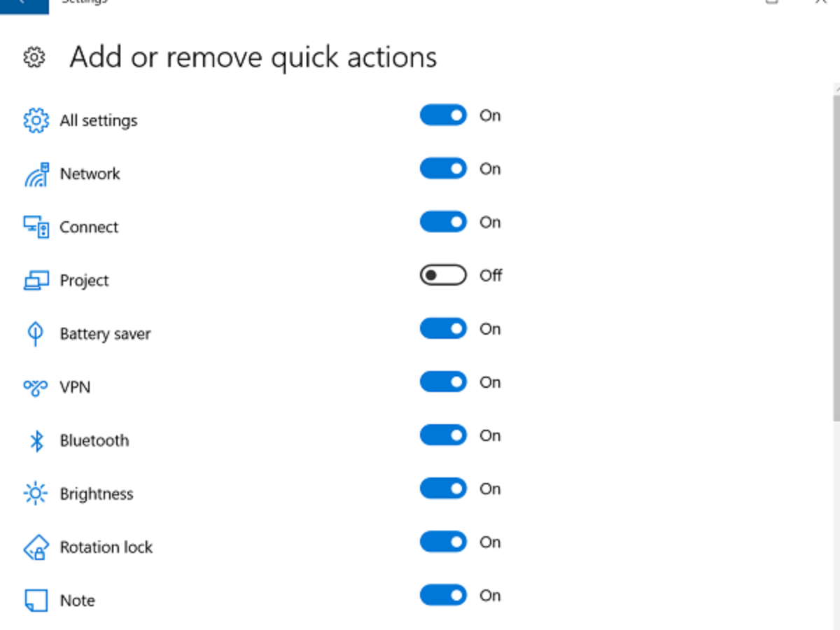Enable the Project quick action toggle

(x=443, y=275)
